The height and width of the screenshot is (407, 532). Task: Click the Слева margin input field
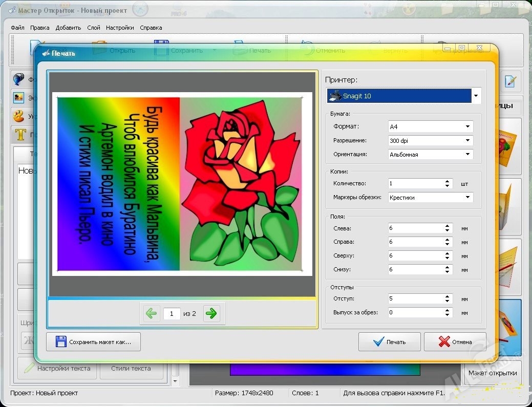click(x=415, y=228)
